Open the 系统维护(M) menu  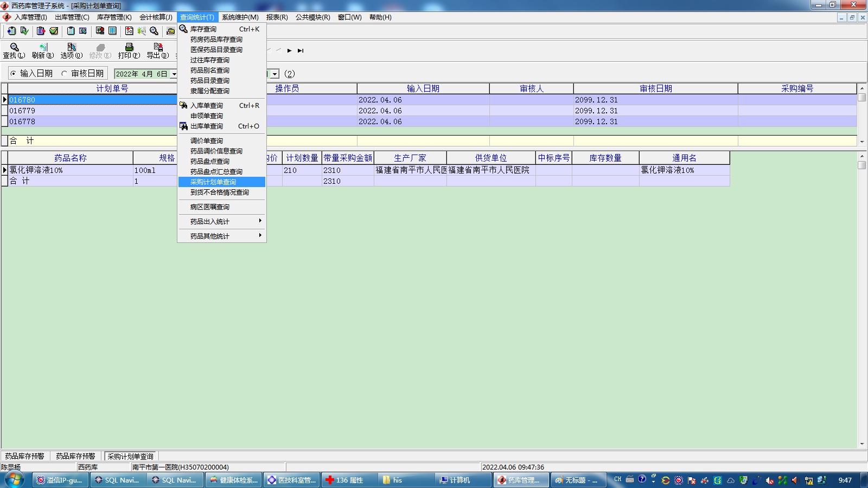click(240, 17)
